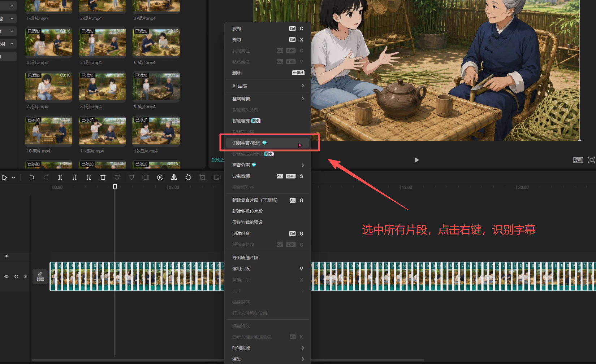Click the delete-right trim icon
596x364 pixels.
click(88, 177)
